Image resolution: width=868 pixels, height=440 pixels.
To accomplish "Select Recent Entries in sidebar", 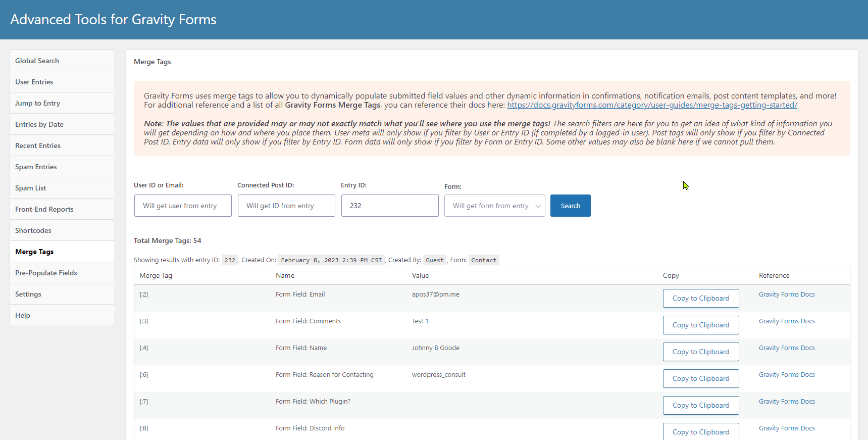I will click(62, 145).
